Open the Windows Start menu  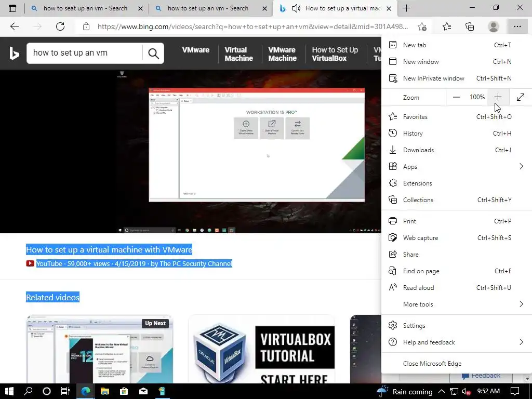coord(9,391)
